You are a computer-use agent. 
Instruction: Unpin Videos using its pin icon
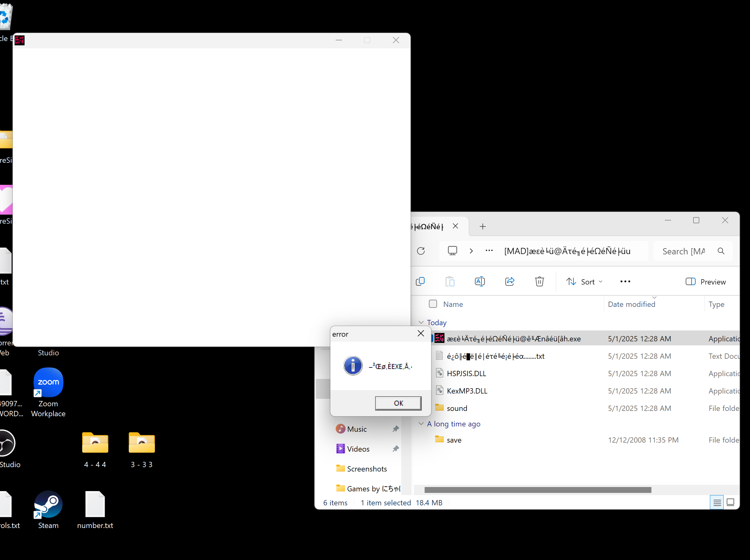(x=395, y=449)
